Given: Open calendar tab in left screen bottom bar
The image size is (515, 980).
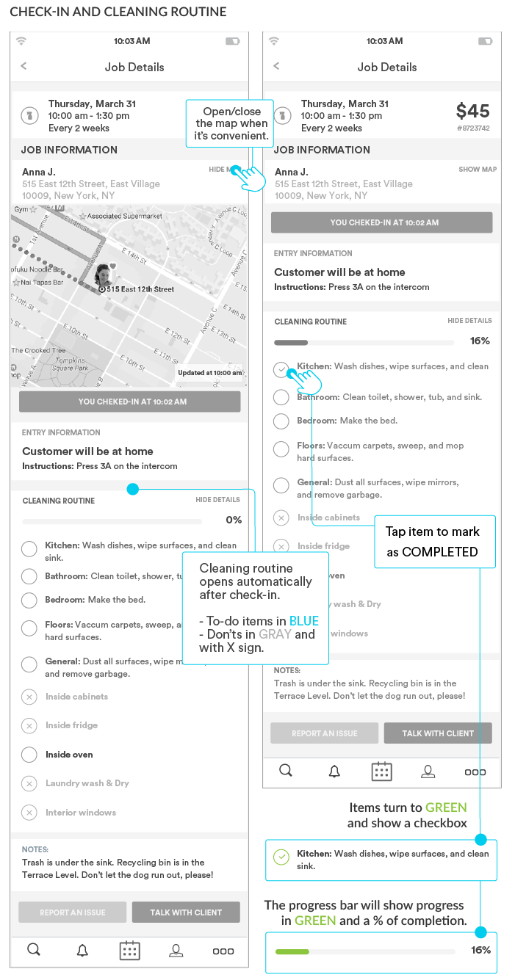Looking at the screenshot, I should point(129,950).
